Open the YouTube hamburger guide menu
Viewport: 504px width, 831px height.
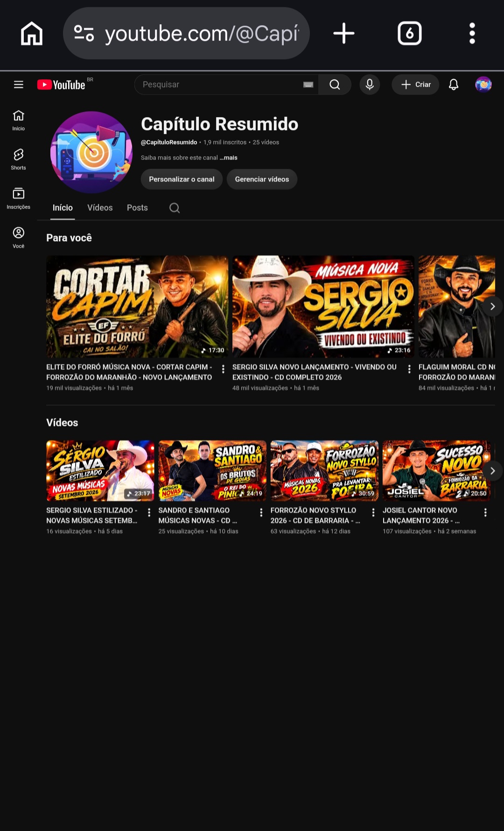[19, 84]
